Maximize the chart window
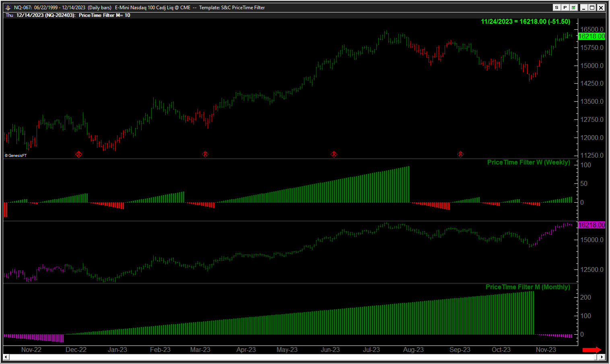The image size is (610, 364). [x=592, y=7]
